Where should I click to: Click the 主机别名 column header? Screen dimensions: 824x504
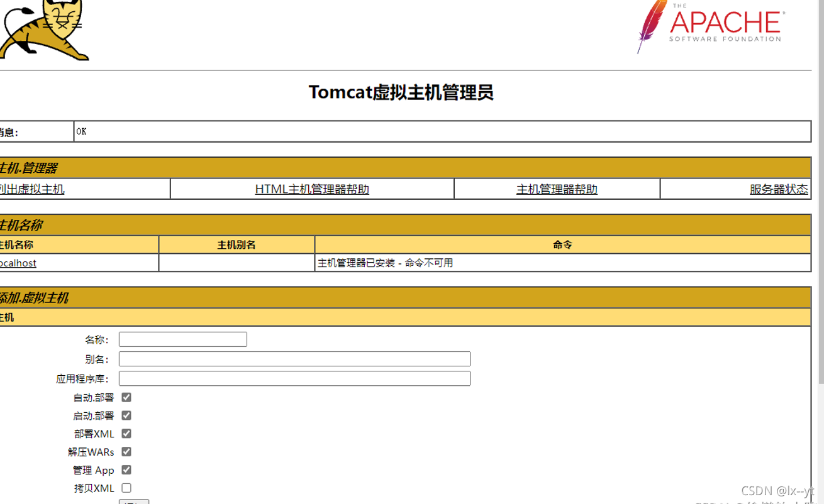[237, 244]
